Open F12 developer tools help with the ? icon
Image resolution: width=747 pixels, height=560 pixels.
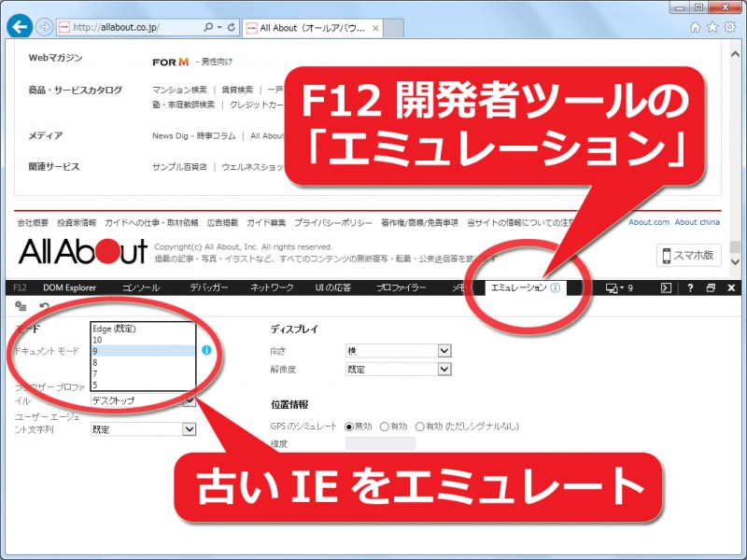pos(690,287)
